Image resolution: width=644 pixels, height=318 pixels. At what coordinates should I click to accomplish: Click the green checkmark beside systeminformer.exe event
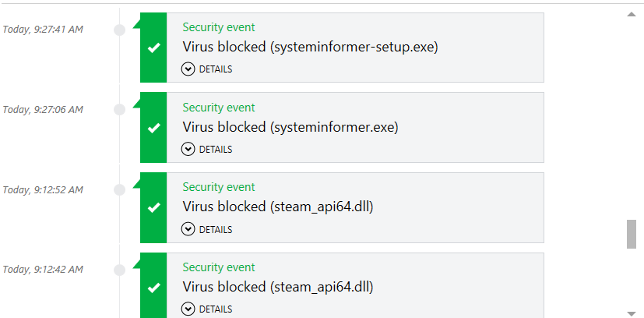[153, 128]
